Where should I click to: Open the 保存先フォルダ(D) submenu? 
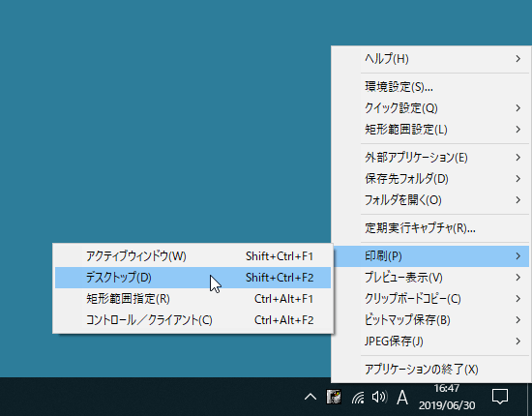click(430, 179)
